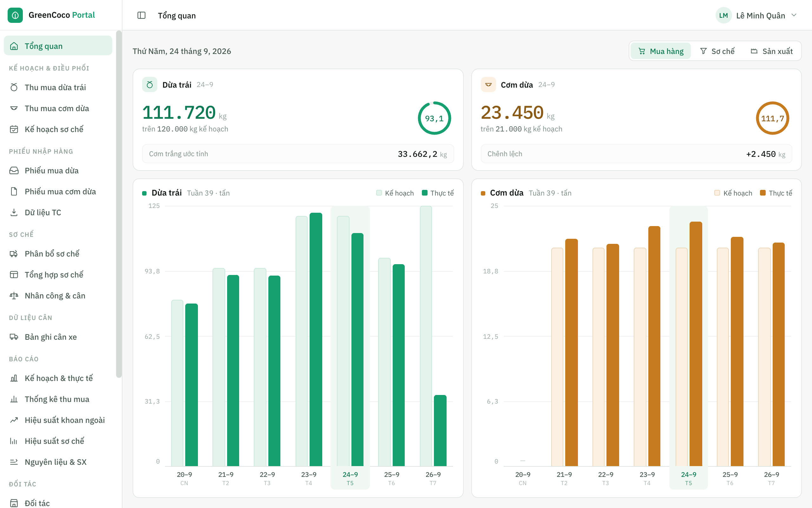Click the 111.720 kg value
The image size is (812, 508).
coord(184,112)
